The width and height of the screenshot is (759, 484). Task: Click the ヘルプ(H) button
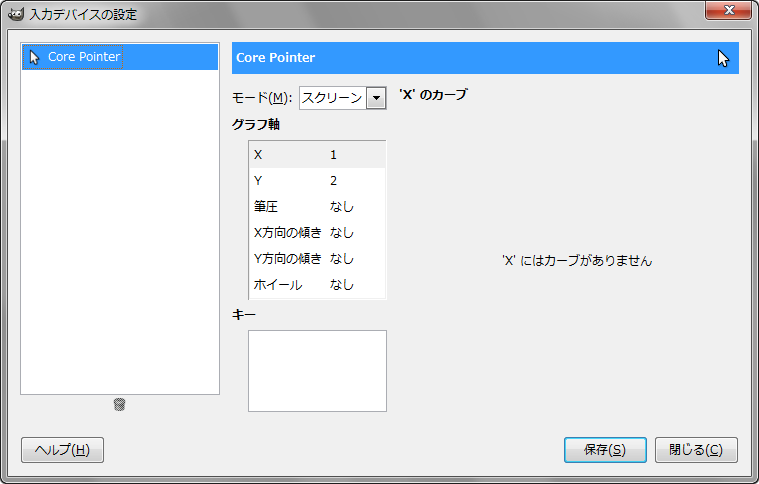pos(62,450)
